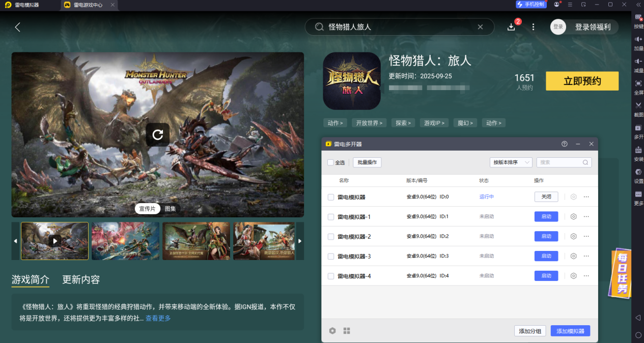Click the yellow 立即预约 button
The image size is (644, 343).
point(582,81)
